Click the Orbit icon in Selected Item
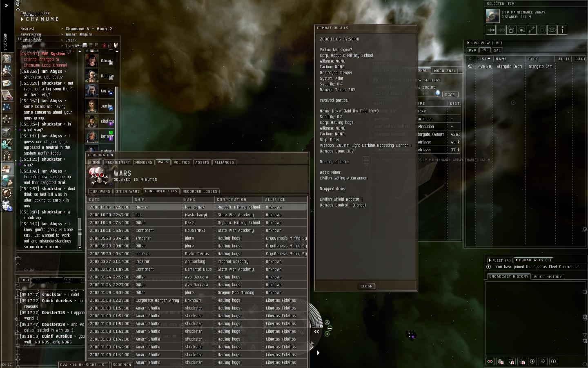 (x=521, y=30)
